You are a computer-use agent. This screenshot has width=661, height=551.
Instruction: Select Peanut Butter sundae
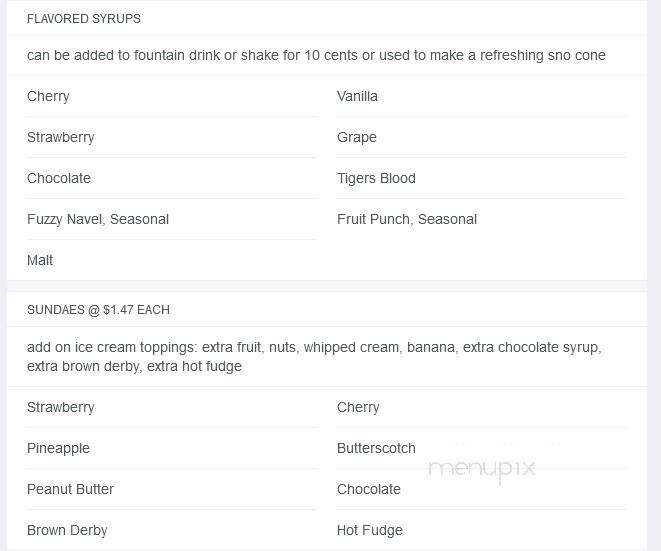click(x=70, y=490)
